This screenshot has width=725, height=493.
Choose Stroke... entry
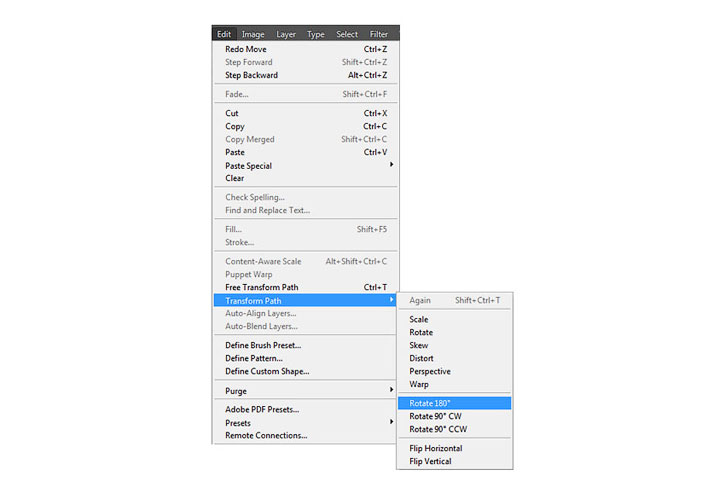(306, 242)
